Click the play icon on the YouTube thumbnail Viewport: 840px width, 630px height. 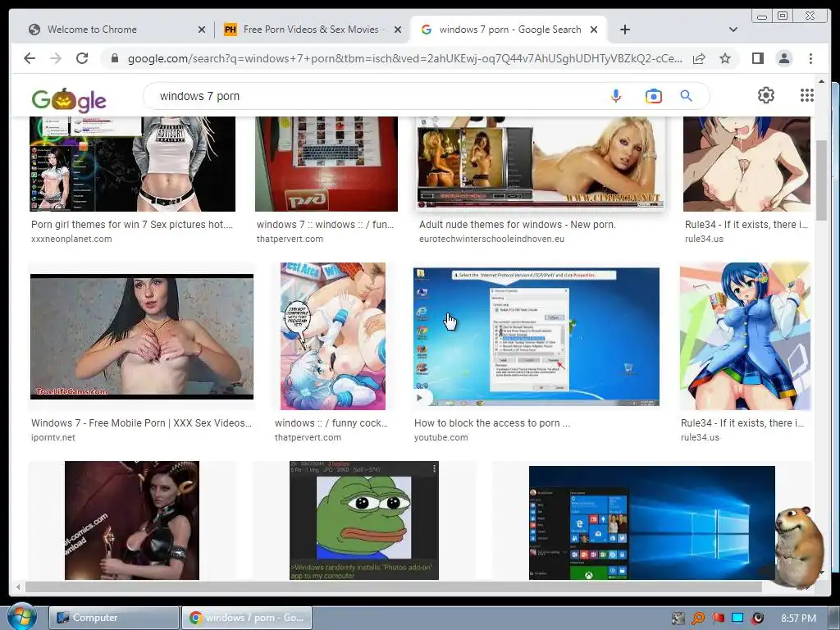click(419, 398)
